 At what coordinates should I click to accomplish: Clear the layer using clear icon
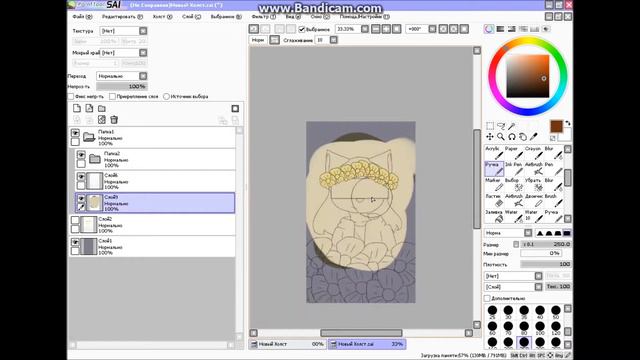tap(102, 120)
